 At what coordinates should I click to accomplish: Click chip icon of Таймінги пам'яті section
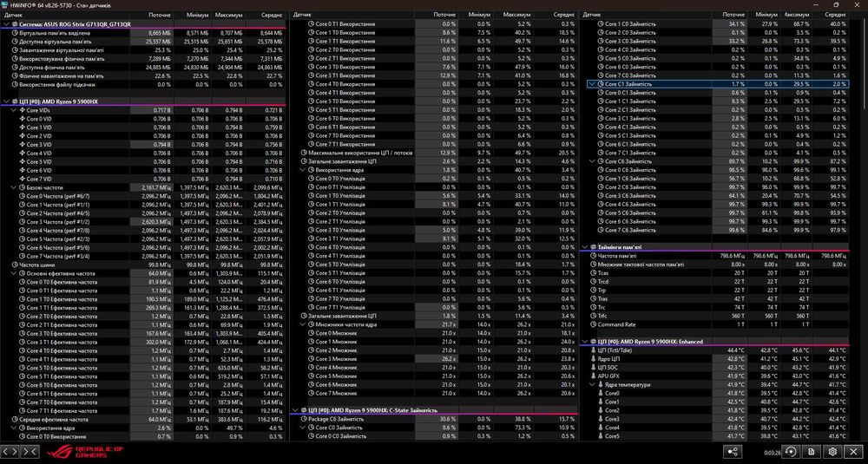[594, 247]
